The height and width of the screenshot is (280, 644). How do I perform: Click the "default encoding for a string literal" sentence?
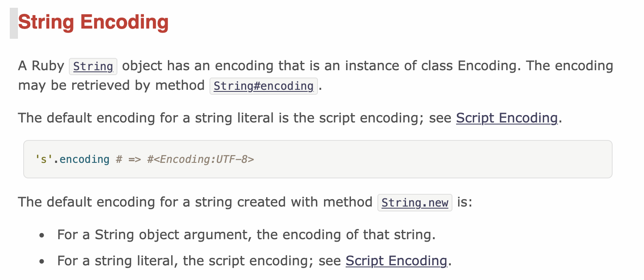pyautogui.click(x=163, y=118)
